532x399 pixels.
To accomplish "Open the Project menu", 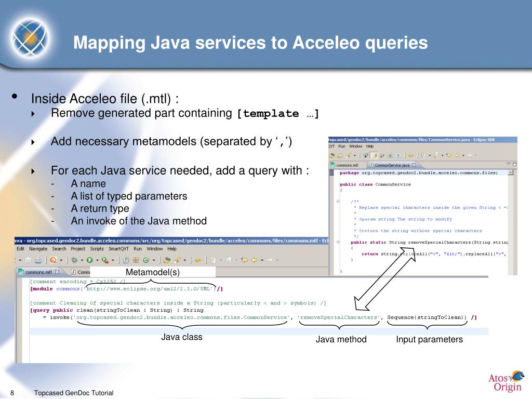I will (78, 249).
